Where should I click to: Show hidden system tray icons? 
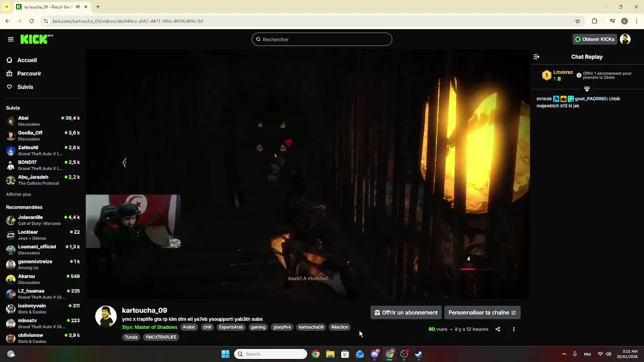coord(564,354)
